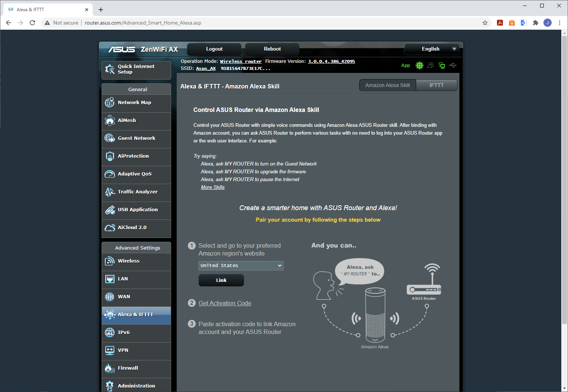This screenshot has width=568, height=392.
Task: Click the Wireless signal icon in Advanced Settings
Action: pos(110,261)
